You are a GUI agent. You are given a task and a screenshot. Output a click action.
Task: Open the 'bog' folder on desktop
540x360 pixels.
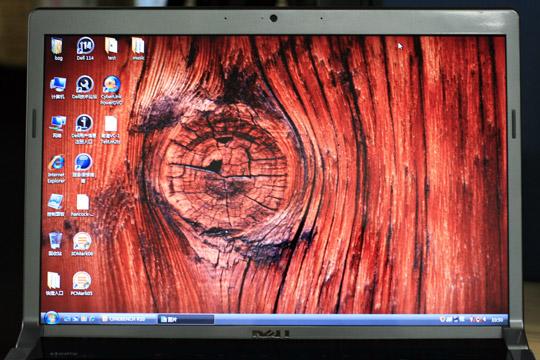pyautogui.click(x=58, y=49)
